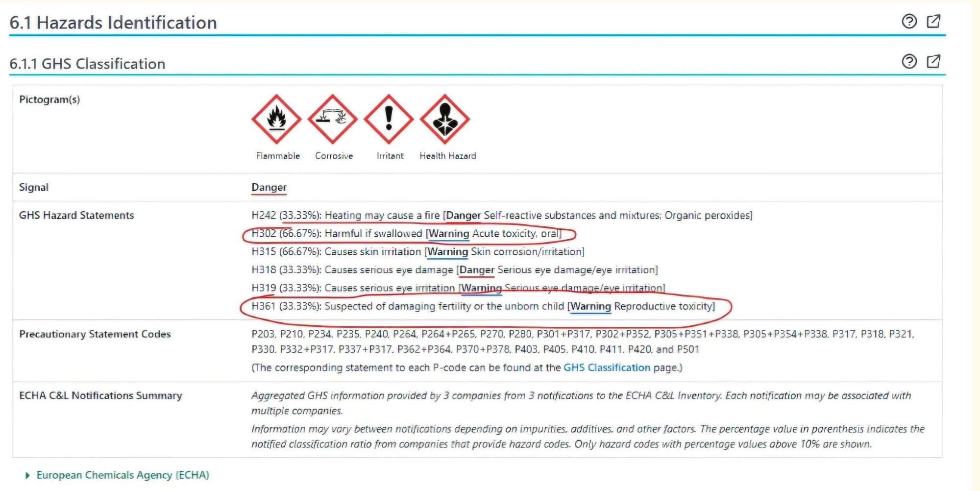The width and height of the screenshot is (980, 491).
Task: Expand European Chemicals Agency (ECHA) source
Action: 27,475
